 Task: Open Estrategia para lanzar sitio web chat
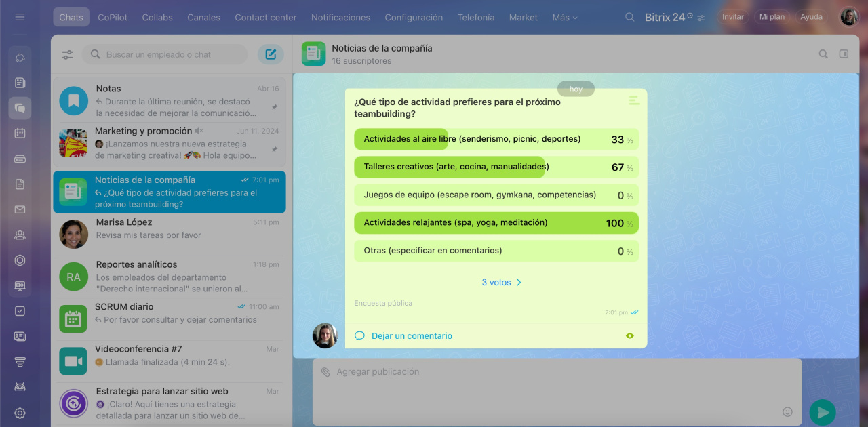click(170, 403)
